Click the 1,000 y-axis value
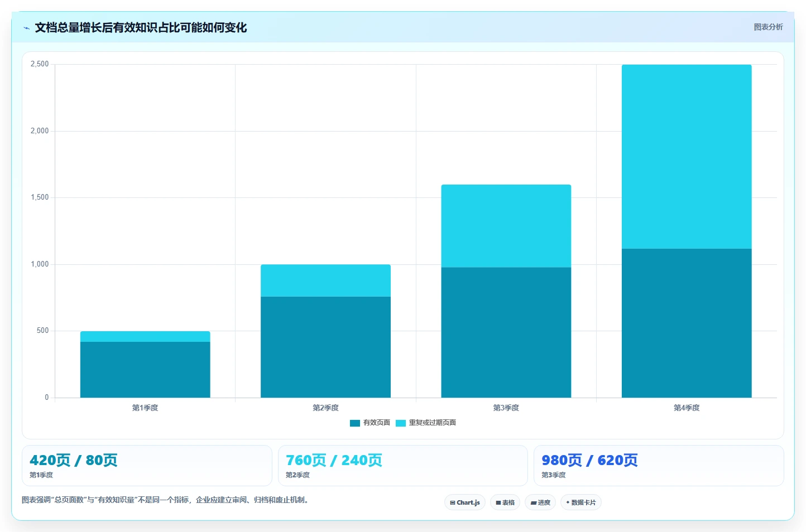Screen dimensions: 806x532 [x=40, y=264]
